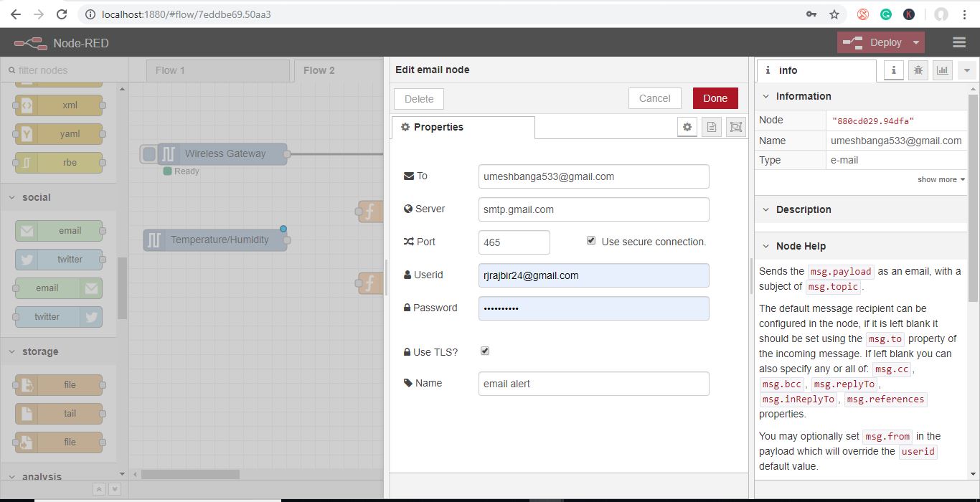Click the Wireless Gateway node's left button
Image resolution: width=980 pixels, height=502 pixels.
click(149, 153)
